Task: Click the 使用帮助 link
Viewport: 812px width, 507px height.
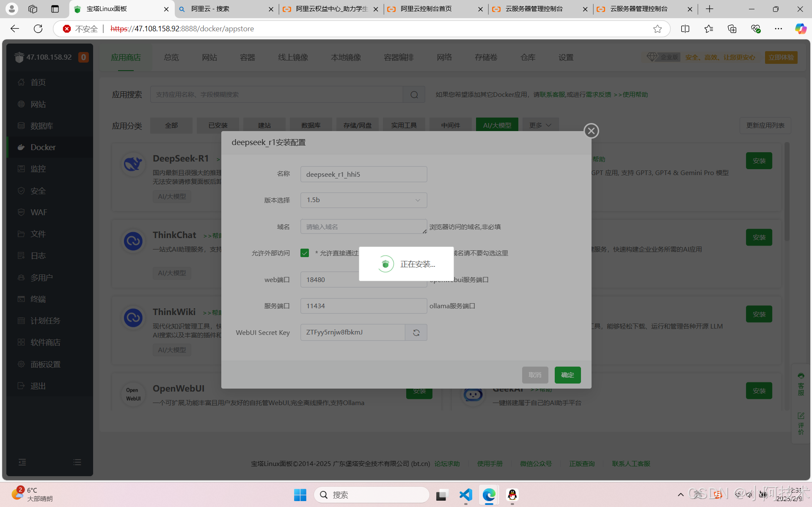Action: pyautogui.click(x=635, y=95)
